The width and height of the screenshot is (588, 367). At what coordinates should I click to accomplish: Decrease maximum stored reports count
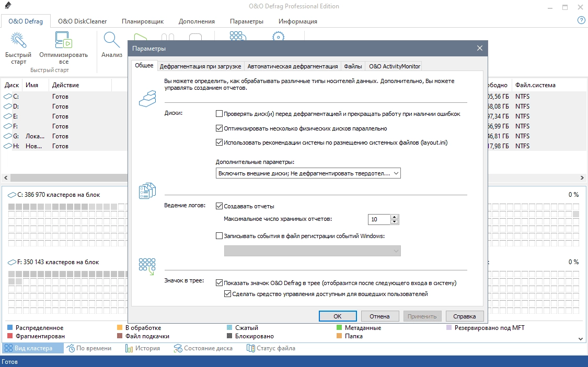point(394,222)
